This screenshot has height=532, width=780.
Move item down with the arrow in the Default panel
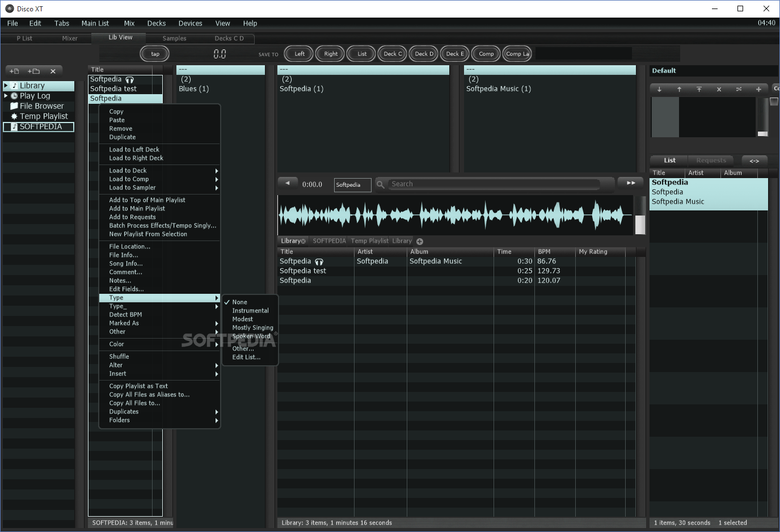659,89
